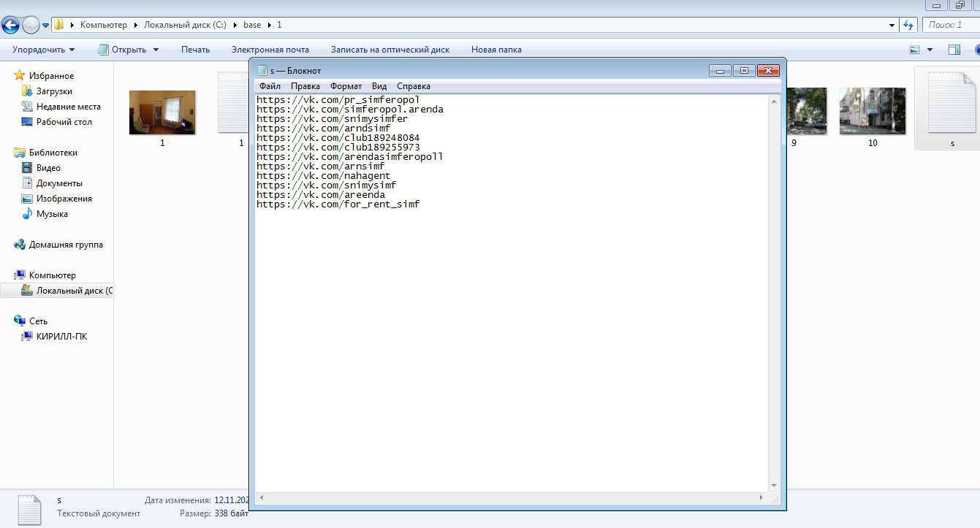Click the folder icon in the address bar
This screenshot has width=980, height=528.
pyautogui.click(x=59, y=25)
